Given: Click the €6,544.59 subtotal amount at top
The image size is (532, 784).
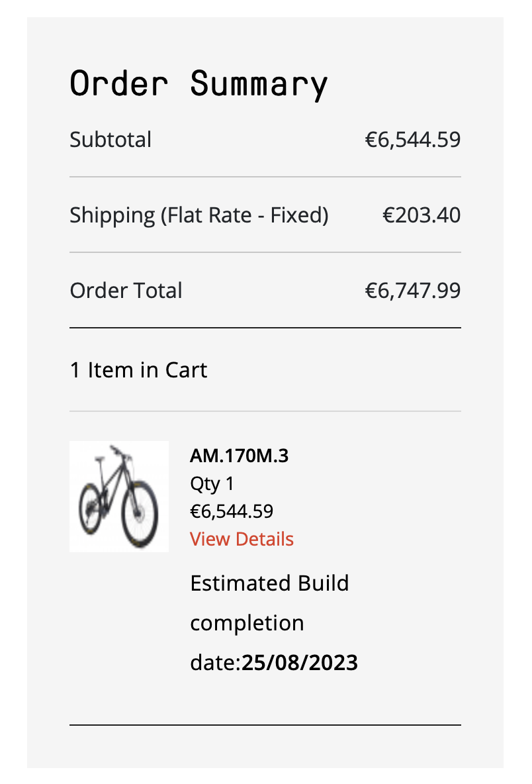Looking at the screenshot, I should coord(413,140).
